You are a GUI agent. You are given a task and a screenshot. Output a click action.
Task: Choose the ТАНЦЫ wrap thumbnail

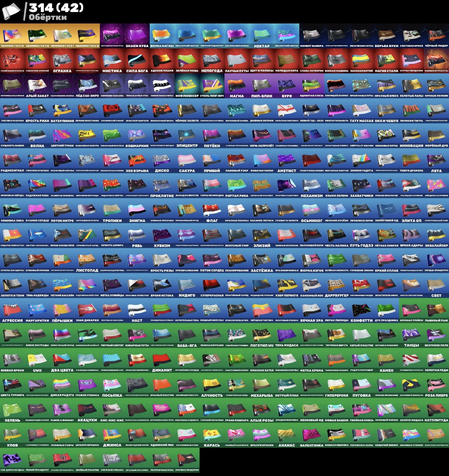pos(411,335)
